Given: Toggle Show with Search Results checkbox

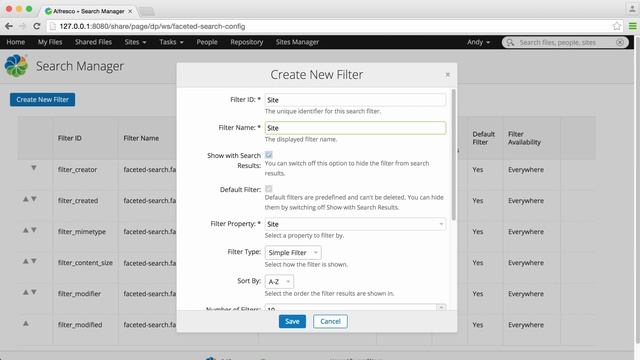Looking at the screenshot, I should point(269,155).
